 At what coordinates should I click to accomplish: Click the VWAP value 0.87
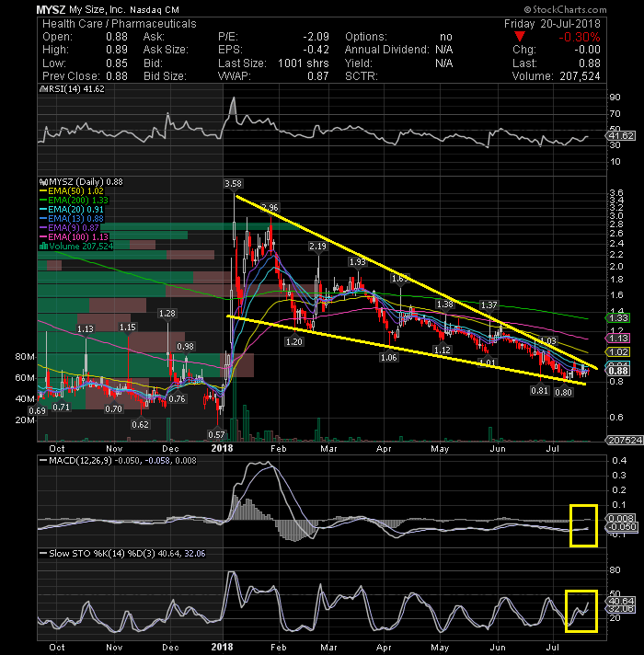[317, 76]
